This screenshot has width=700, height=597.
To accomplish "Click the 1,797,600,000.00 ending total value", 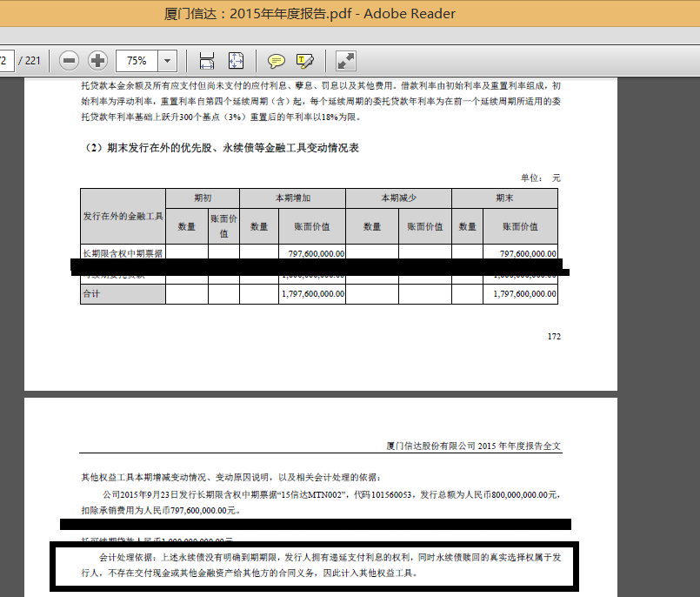I will tap(524, 294).
